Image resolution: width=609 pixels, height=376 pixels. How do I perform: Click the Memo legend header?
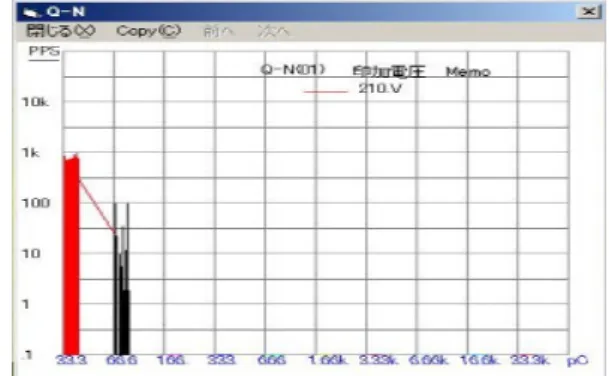468,72
